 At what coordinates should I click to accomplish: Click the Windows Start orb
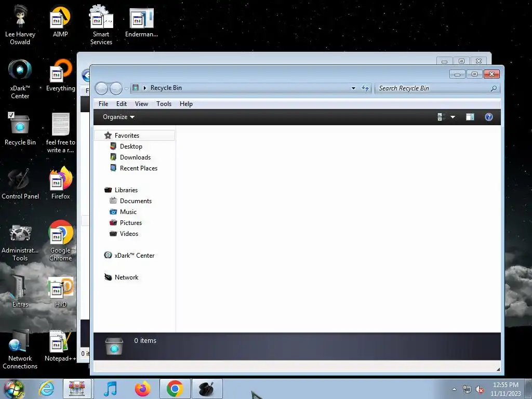[14, 389]
